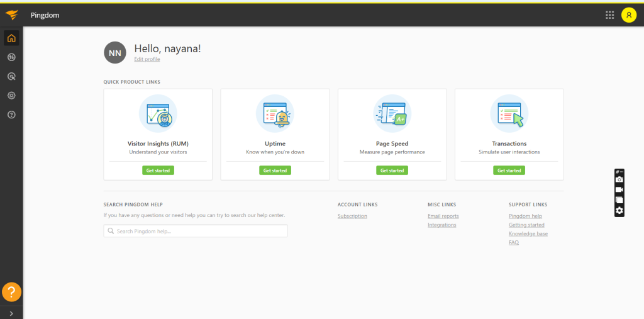Open the Visitor Insights cursor icon in sidebar
Viewport: 644px width, 319px height.
tap(11, 77)
